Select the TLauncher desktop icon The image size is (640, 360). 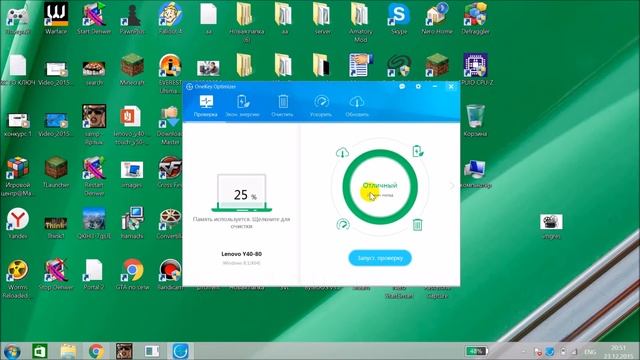pyautogui.click(x=56, y=172)
